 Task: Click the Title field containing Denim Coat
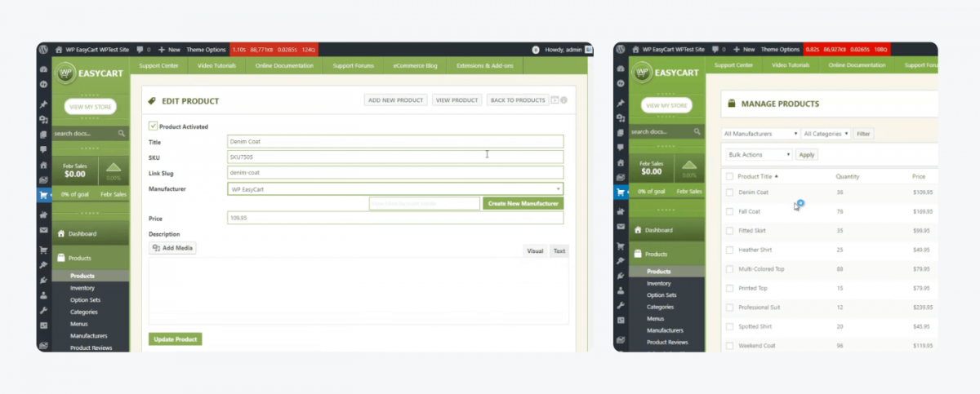[x=395, y=141]
